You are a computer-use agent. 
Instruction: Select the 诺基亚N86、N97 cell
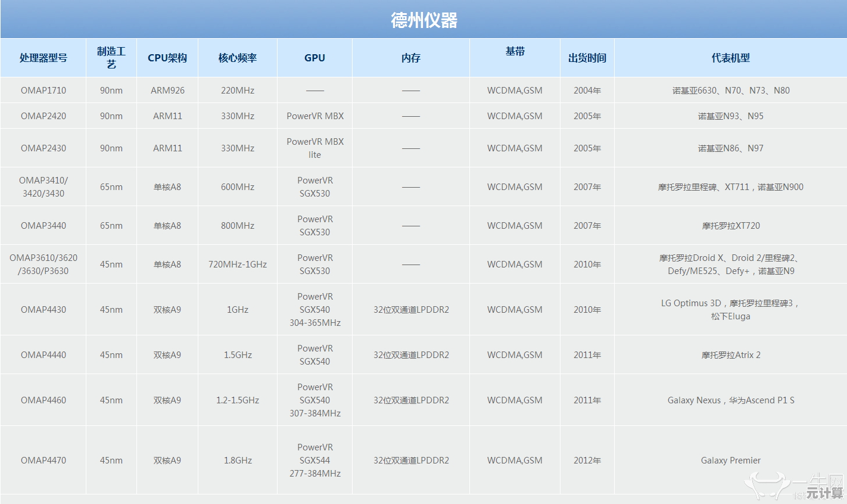point(731,148)
